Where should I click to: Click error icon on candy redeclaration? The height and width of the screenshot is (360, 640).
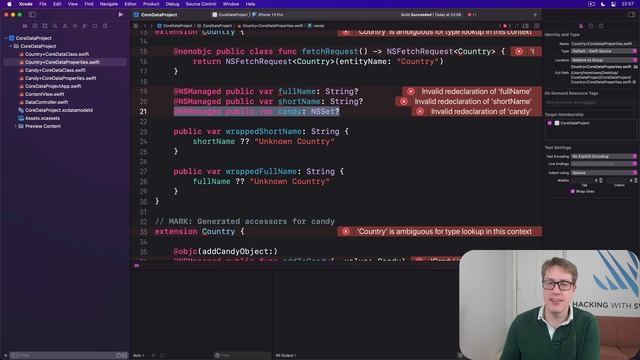point(420,111)
